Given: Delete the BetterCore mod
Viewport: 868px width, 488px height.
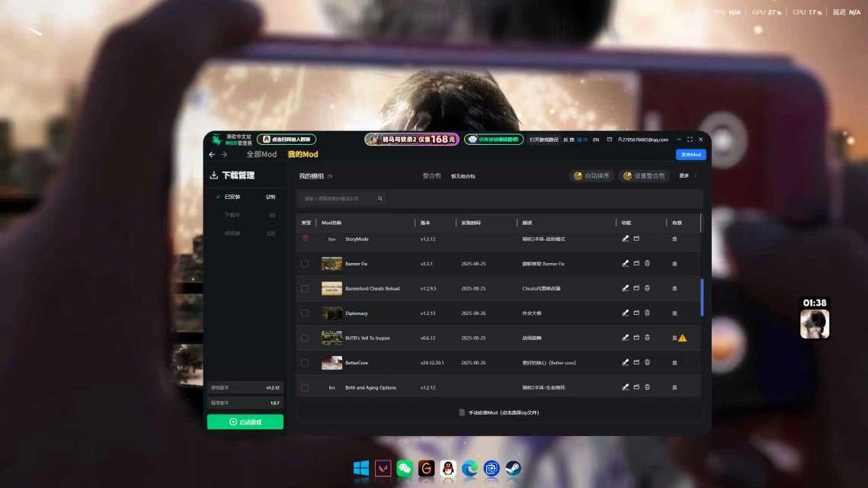Looking at the screenshot, I should [x=647, y=362].
